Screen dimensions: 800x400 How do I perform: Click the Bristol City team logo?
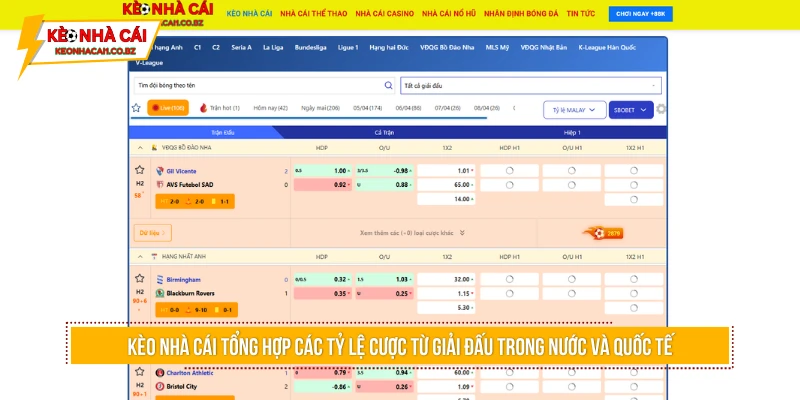(160, 386)
